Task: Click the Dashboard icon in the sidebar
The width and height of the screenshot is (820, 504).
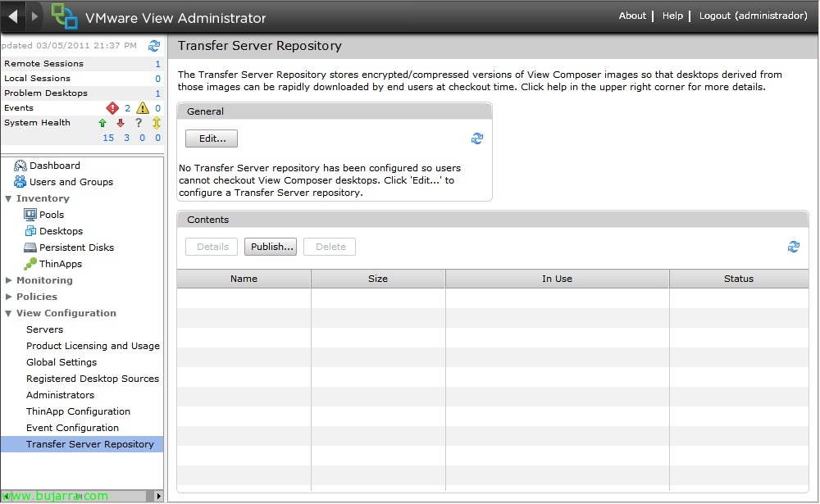Action: click(20, 166)
